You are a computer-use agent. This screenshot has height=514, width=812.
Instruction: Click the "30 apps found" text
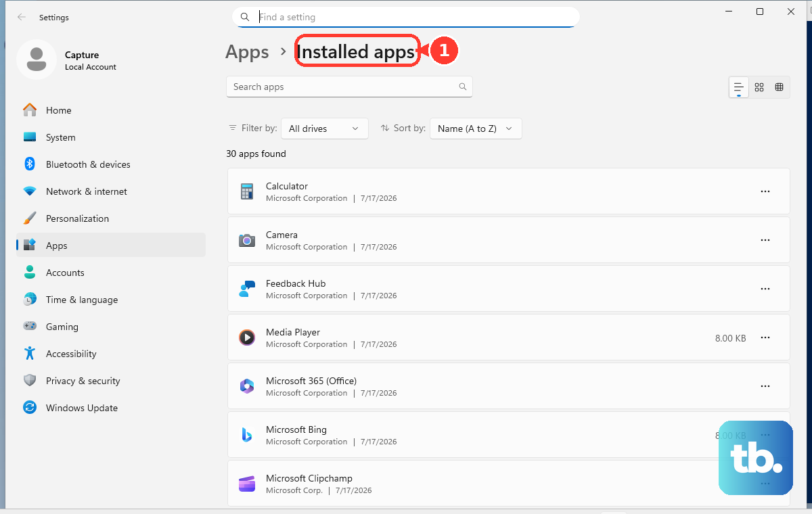coord(256,154)
